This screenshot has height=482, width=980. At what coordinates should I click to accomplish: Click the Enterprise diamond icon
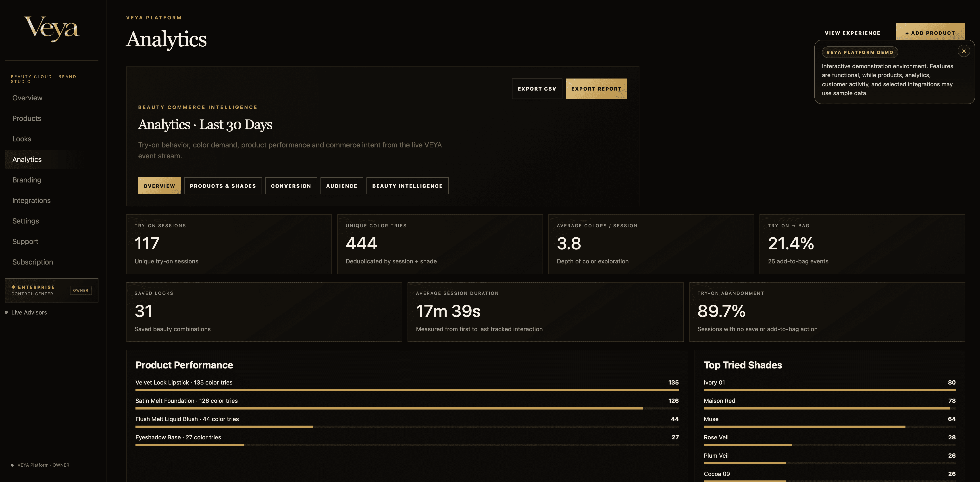point(13,287)
